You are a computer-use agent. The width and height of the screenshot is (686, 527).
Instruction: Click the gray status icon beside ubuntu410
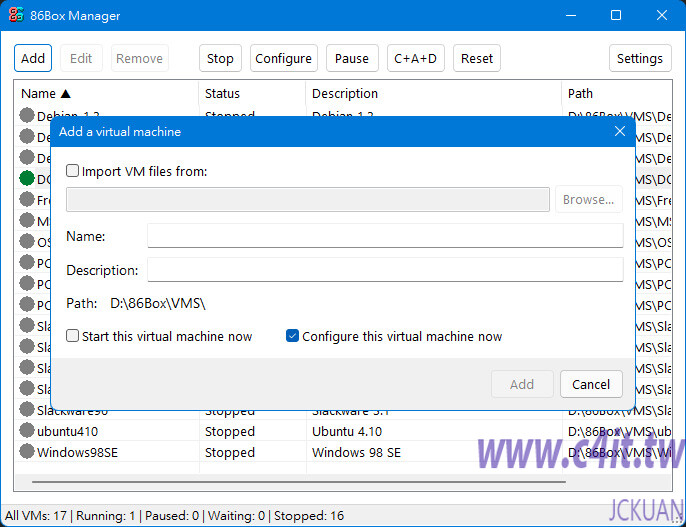coord(27,430)
